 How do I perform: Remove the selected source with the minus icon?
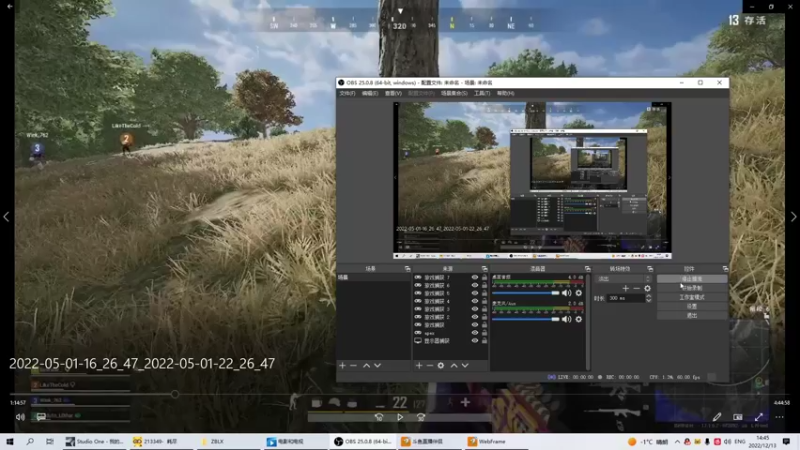430,365
